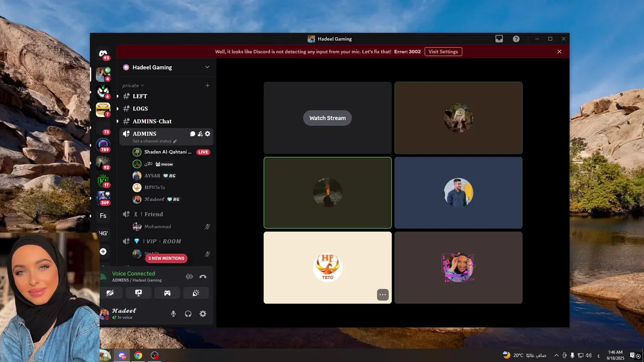The image size is (644, 362).
Task: Select the campfire avatar video tile
Action: pos(328,193)
